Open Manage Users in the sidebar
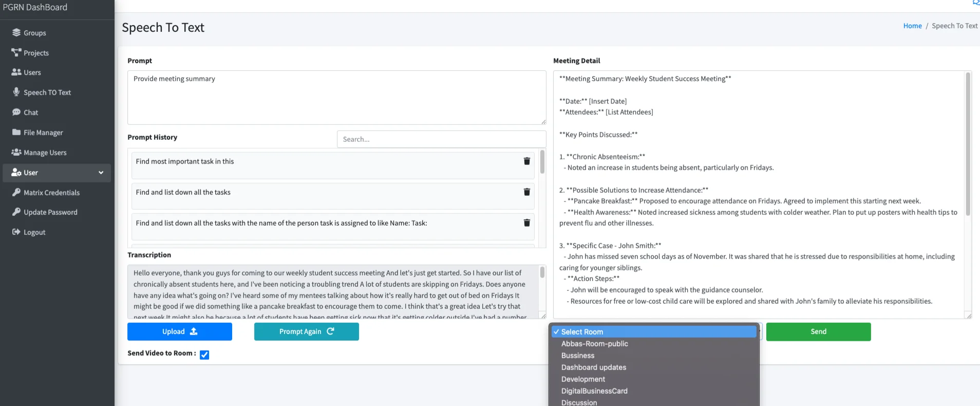980x406 pixels. tap(45, 153)
